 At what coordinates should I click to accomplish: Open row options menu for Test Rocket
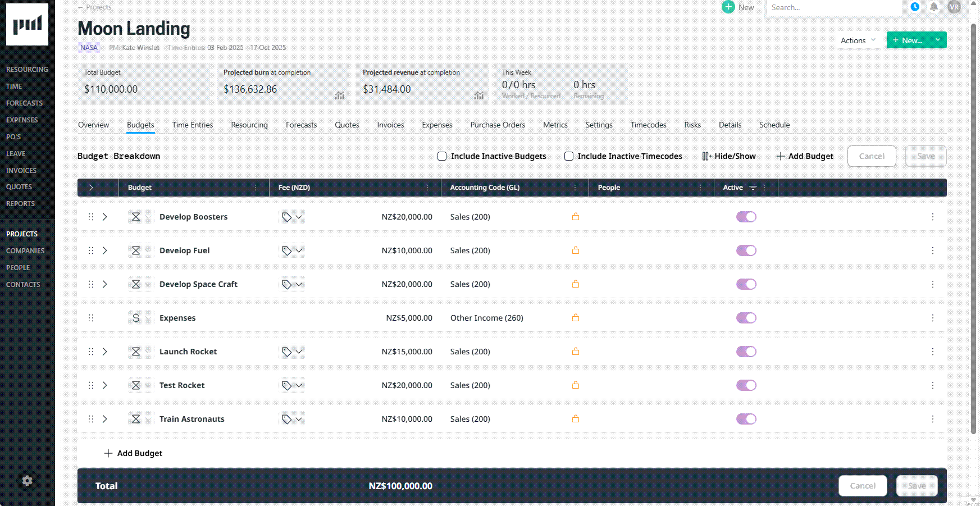tap(932, 385)
